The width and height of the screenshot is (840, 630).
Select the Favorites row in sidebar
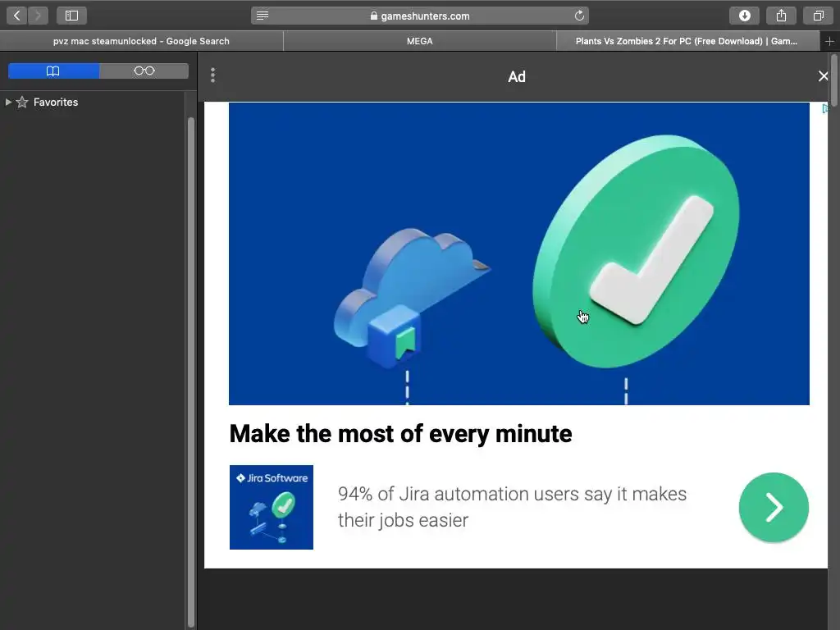92,102
